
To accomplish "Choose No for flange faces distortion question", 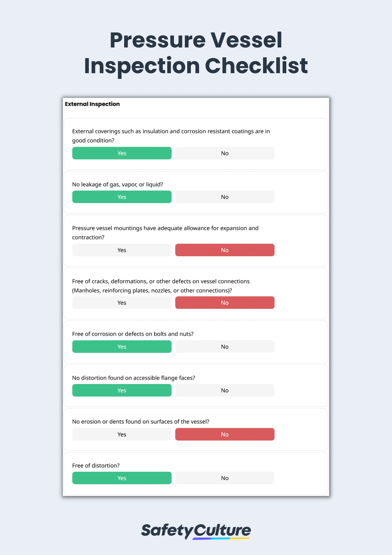I will (x=225, y=390).
